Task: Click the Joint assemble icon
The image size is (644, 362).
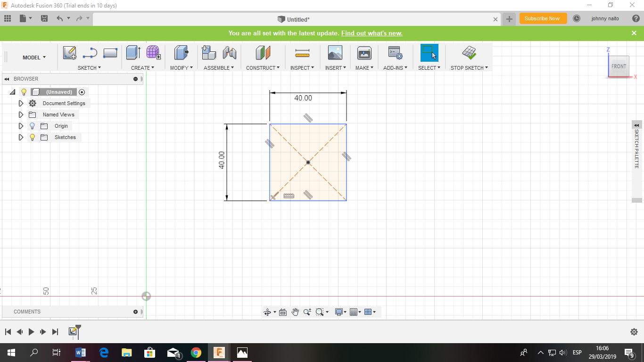Action: [x=229, y=53]
